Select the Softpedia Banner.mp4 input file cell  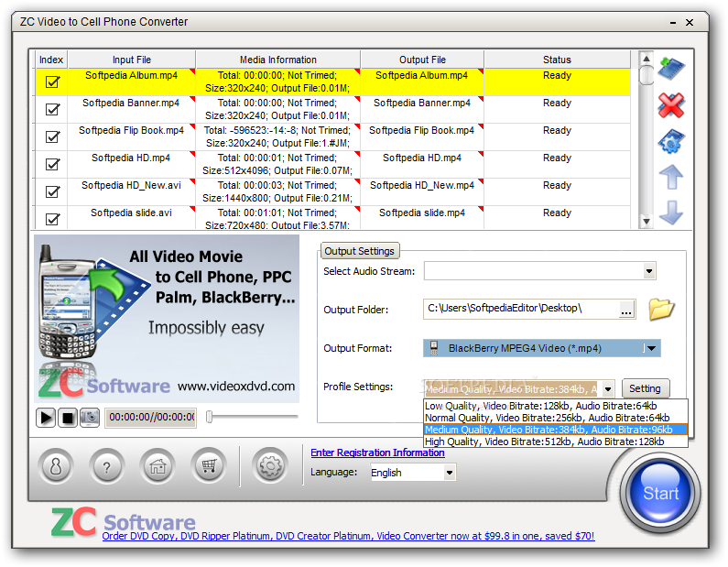click(131, 109)
